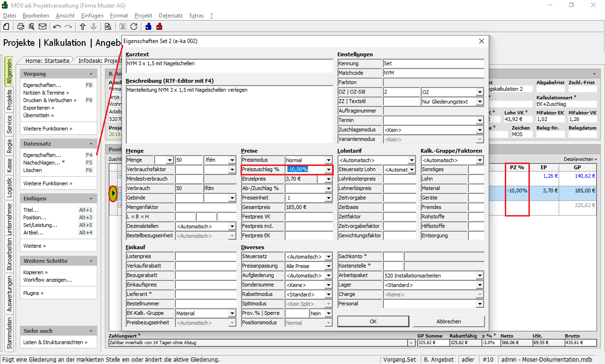
Task: Click the red puzzle piece icon
Action: pos(159,26)
